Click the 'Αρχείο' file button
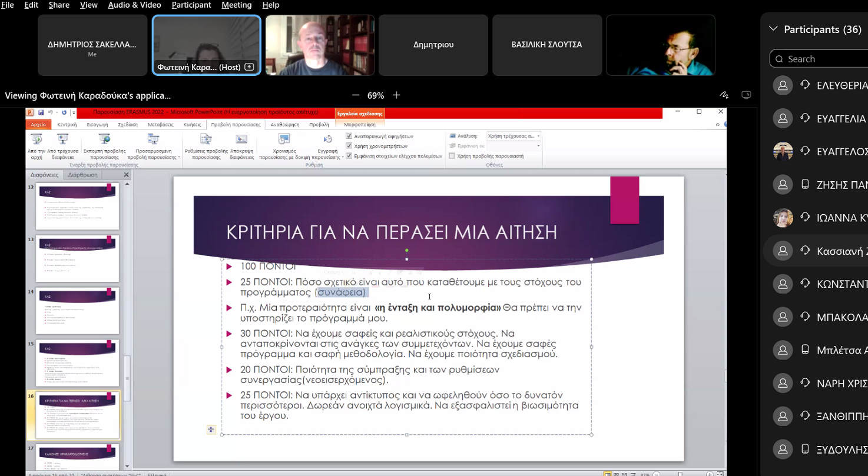Screen dimensions: 868x476 pyautogui.click(x=38, y=125)
